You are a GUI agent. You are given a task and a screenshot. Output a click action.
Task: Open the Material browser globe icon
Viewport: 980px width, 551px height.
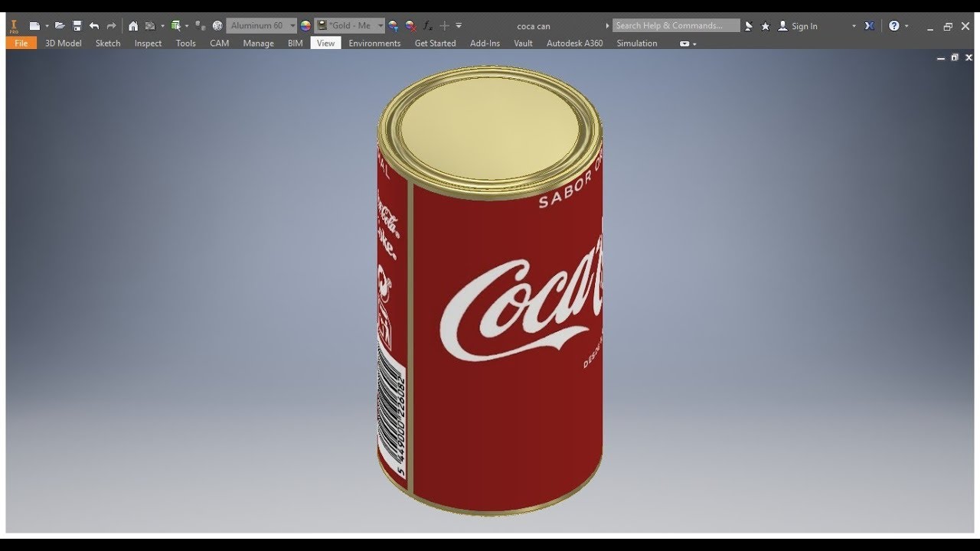217,26
